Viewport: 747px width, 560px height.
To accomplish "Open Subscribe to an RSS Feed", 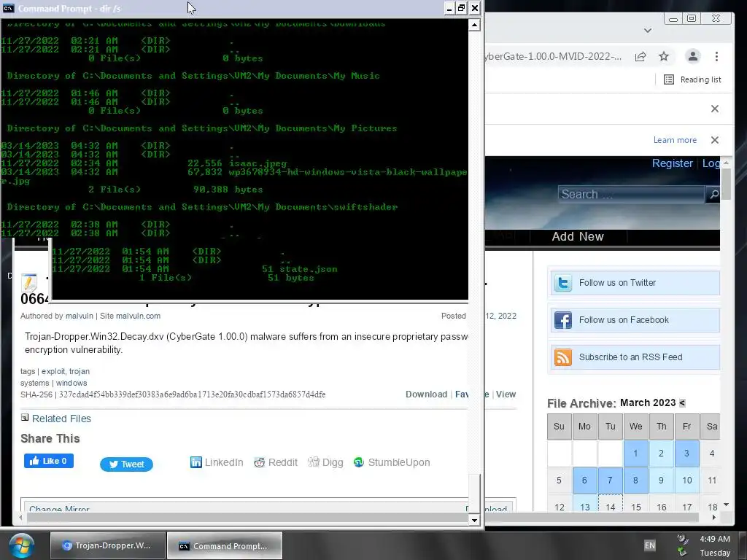I will (x=631, y=357).
